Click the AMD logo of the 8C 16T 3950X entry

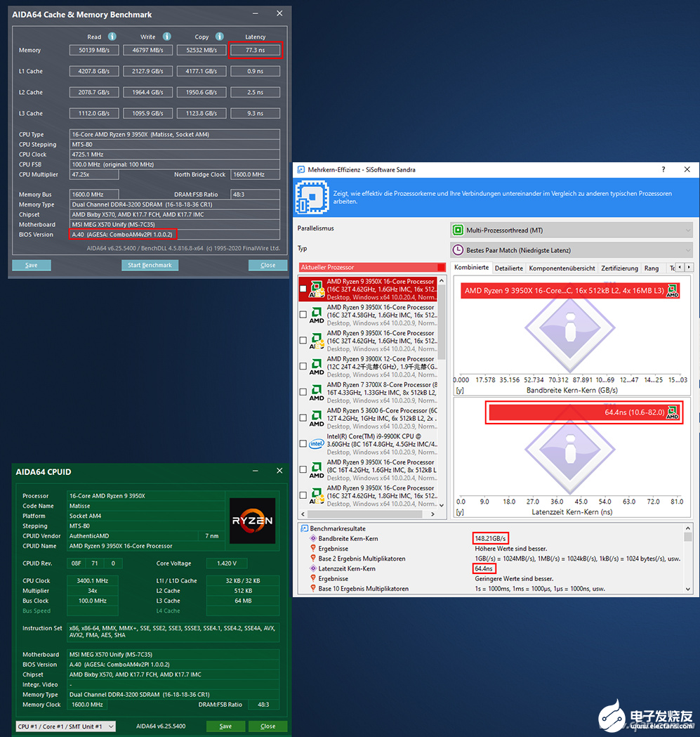317,470
